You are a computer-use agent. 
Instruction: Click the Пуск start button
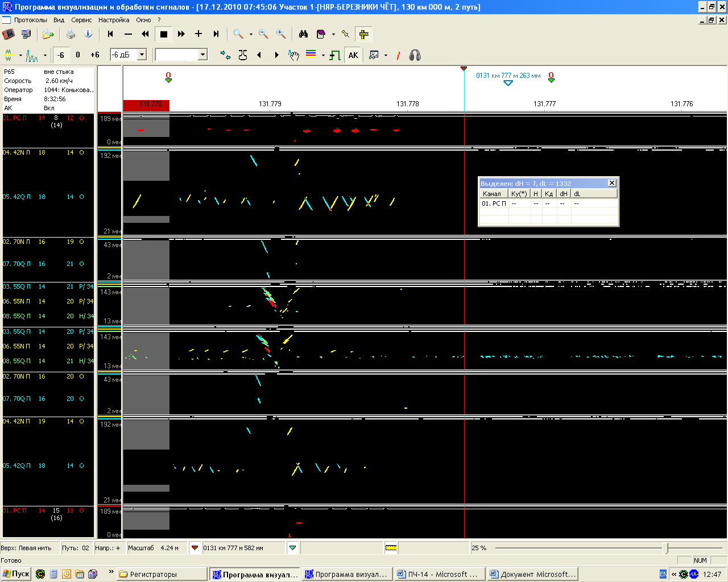click(16, 574)
